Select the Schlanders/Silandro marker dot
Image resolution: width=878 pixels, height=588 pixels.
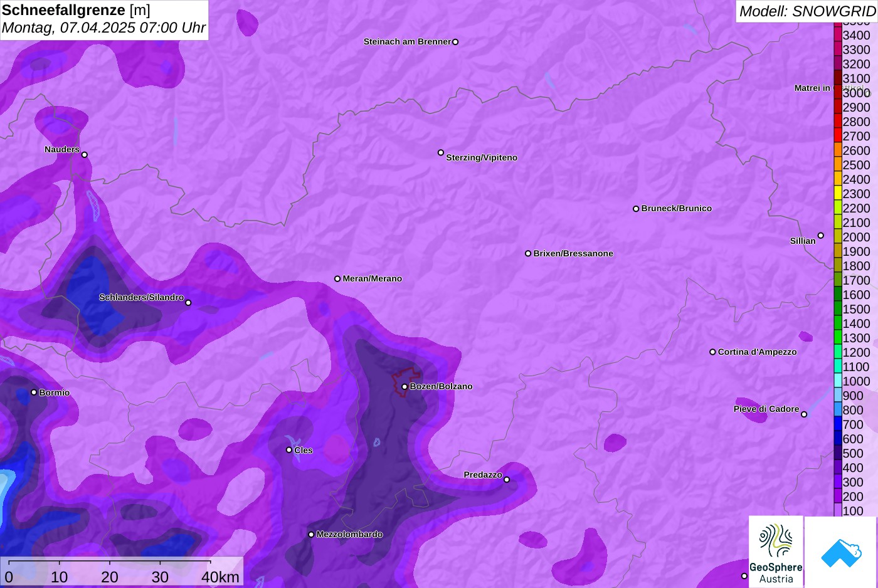click(188, 303)
